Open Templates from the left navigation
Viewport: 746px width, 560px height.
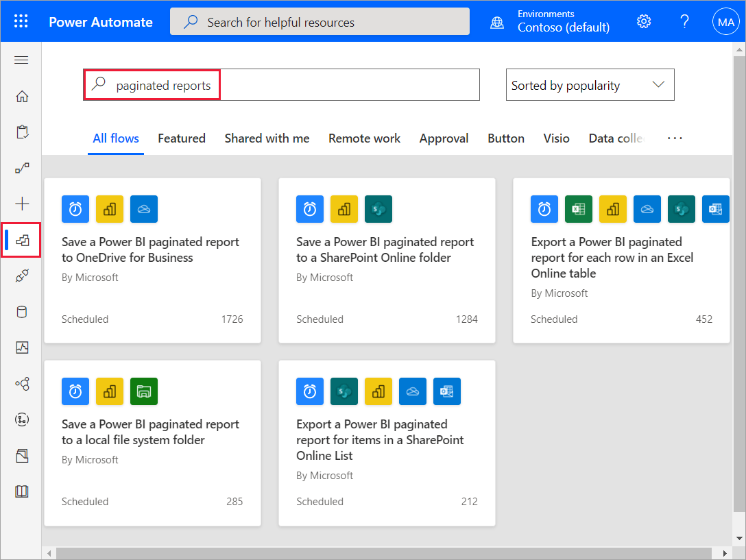click(x=21, y=240)
